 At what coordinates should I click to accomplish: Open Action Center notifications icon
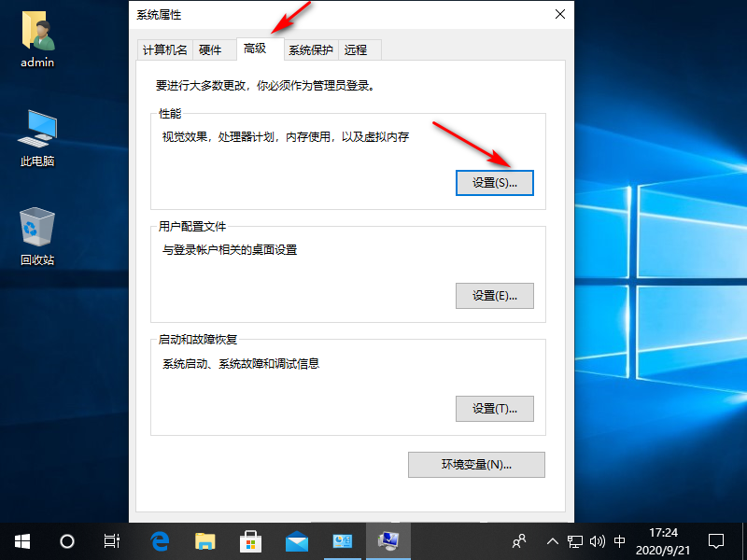coord(715,541)
